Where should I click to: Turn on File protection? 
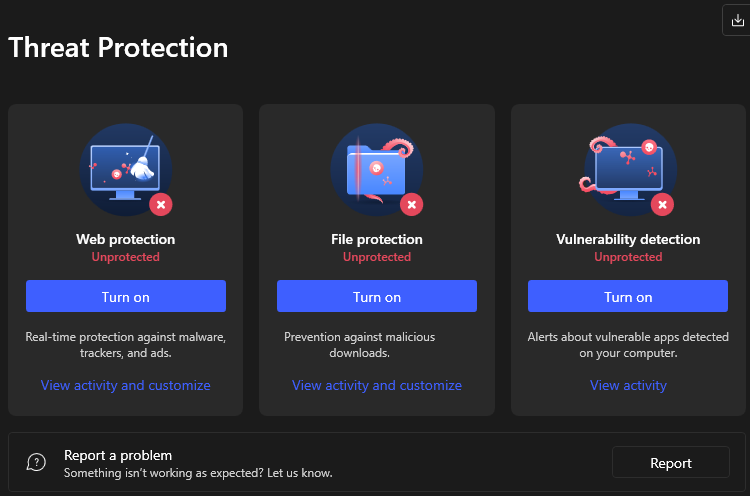point(377,296)
